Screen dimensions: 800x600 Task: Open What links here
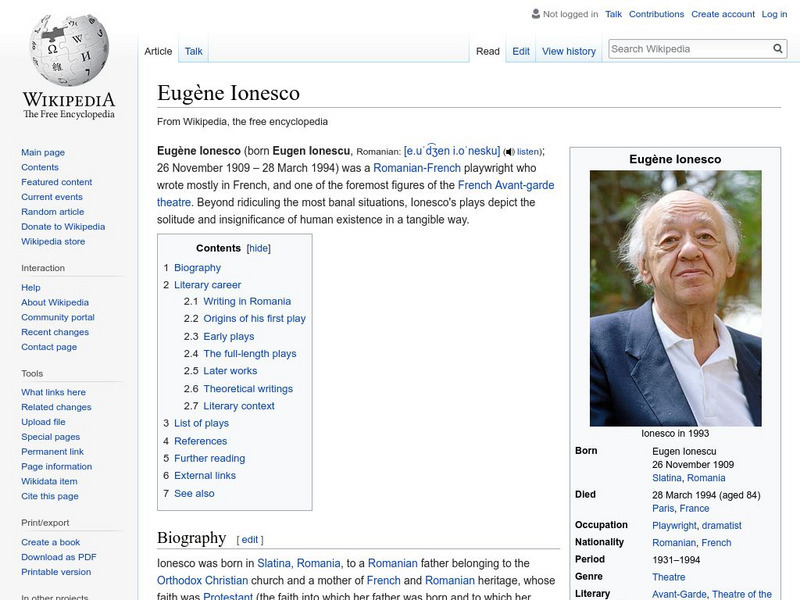53,392
